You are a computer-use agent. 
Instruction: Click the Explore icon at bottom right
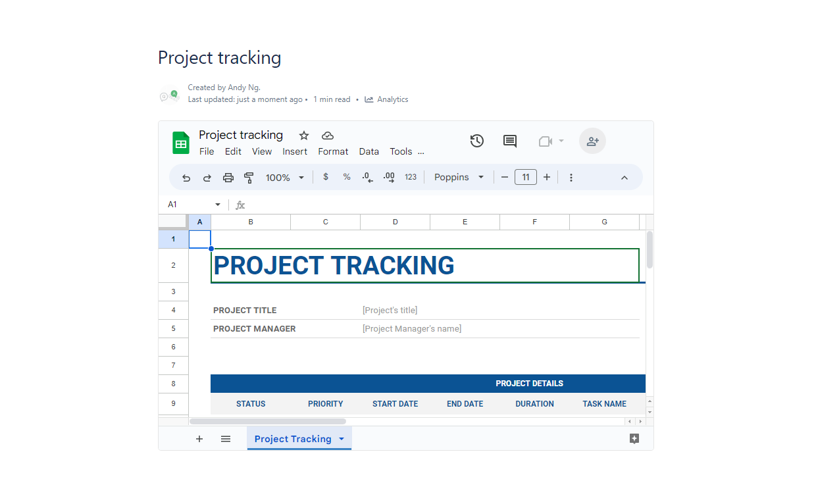[x=634, y=439]
